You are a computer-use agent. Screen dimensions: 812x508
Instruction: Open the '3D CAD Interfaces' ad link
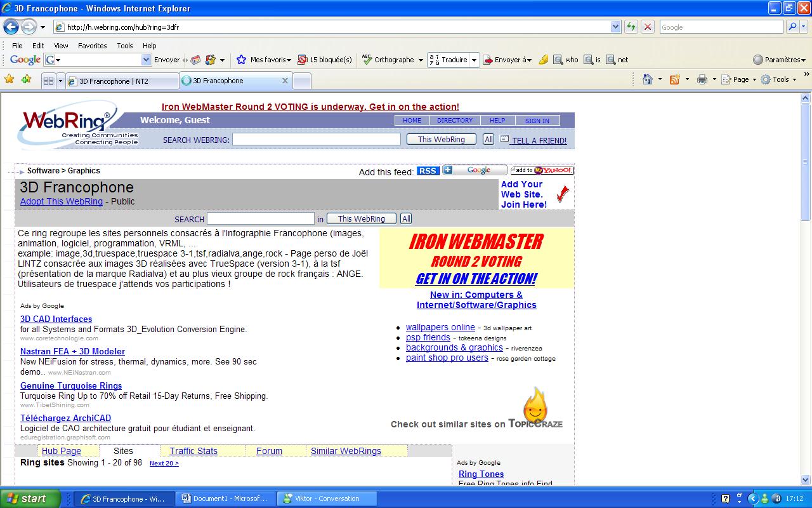[56, 319]
